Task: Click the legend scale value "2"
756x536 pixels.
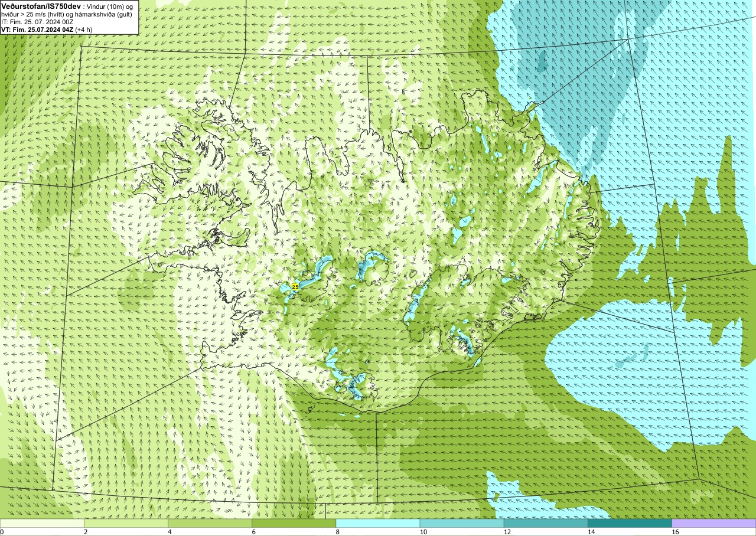Action: [x=86, y=532]
